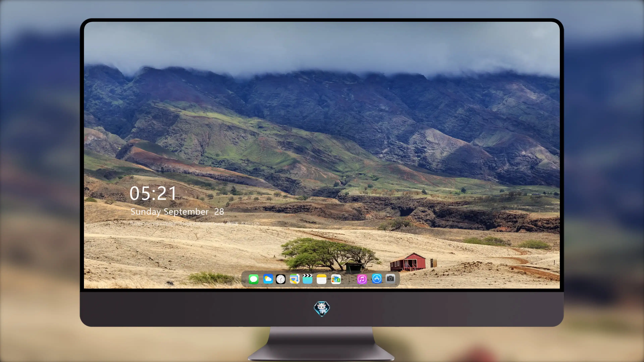Open the Camera app in dock

pos(390,278)
